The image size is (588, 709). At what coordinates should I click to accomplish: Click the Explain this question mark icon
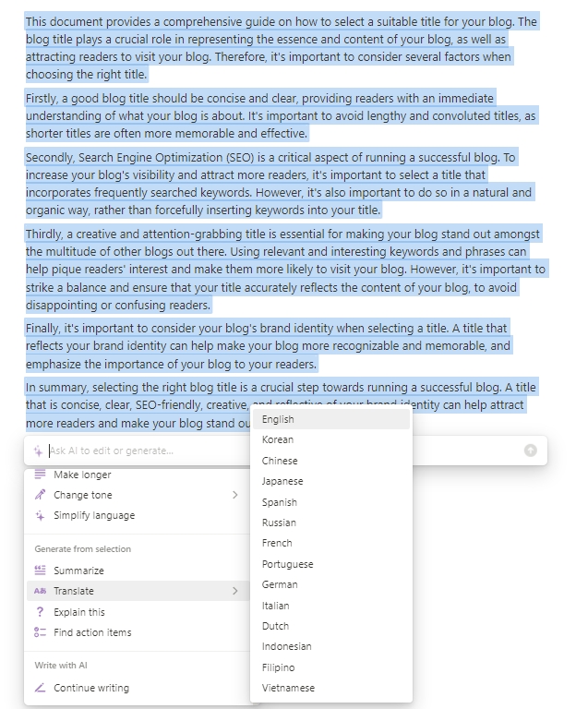[x=40, y=612]
